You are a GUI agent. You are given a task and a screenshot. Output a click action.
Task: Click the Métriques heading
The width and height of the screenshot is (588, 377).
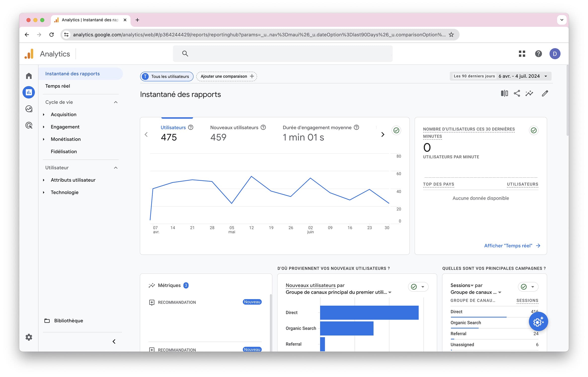click(x=169, y=286)
